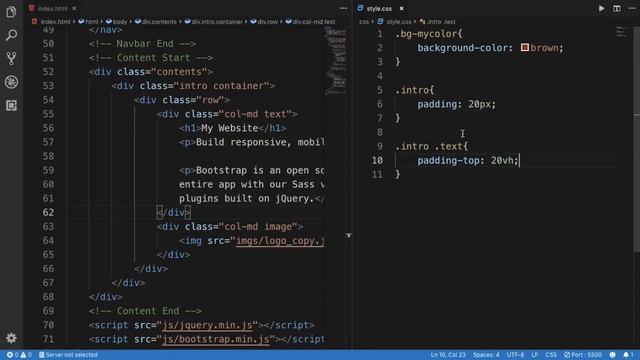Open the Search view in activity bar
The height and width of the screenshot is (360, 640).
click(x=11, y=35)
